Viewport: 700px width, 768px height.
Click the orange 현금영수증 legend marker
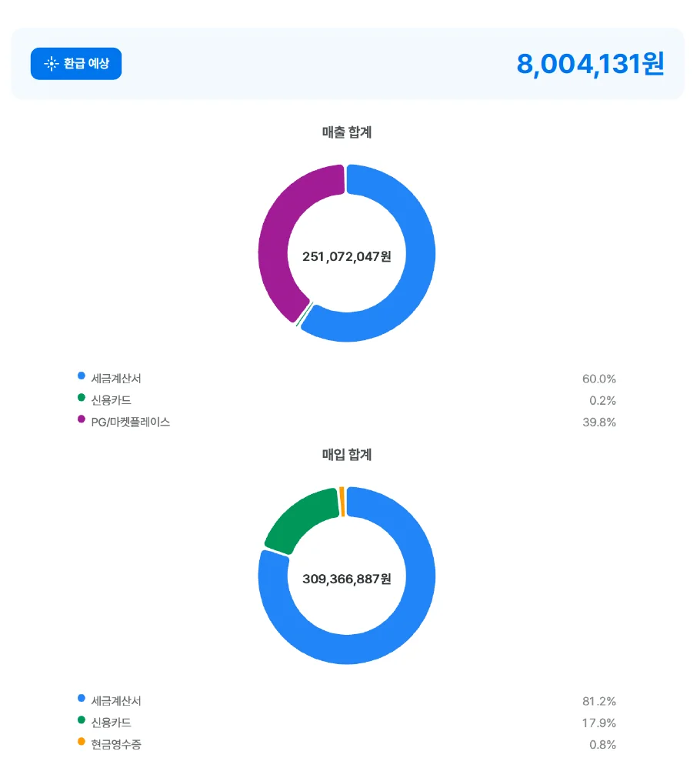coord(82,741)
